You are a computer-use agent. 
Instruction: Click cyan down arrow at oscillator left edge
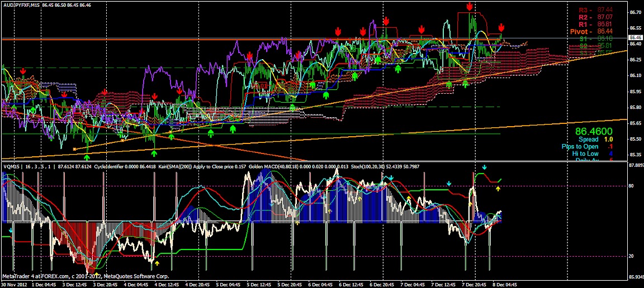pos(11,229)
